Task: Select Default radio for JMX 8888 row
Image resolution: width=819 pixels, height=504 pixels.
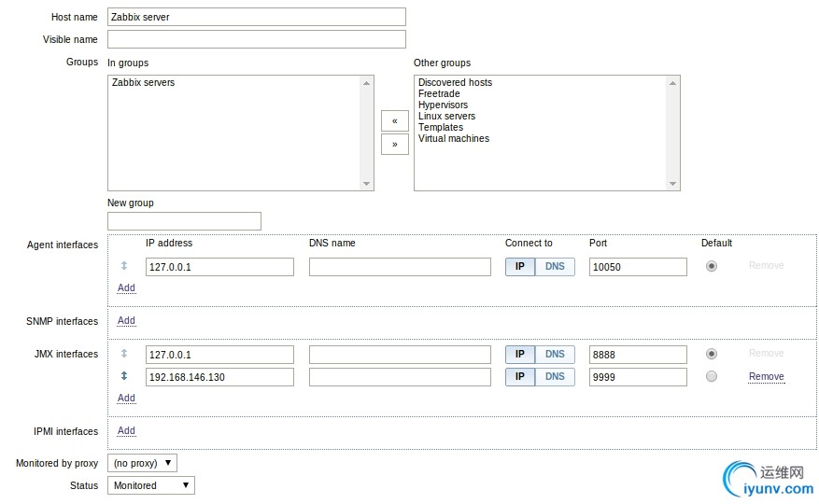Action: pyautogui.click(x=712, y=354)
